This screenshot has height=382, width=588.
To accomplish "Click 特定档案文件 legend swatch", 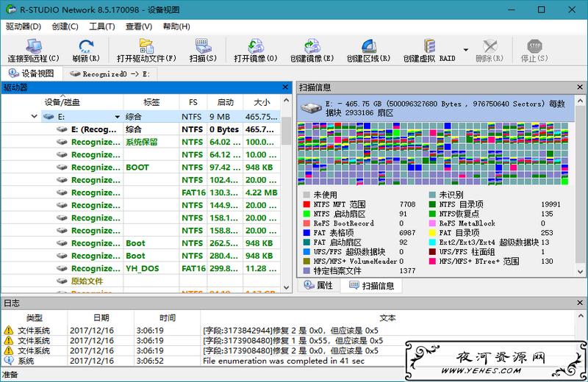I will point(306,270).
